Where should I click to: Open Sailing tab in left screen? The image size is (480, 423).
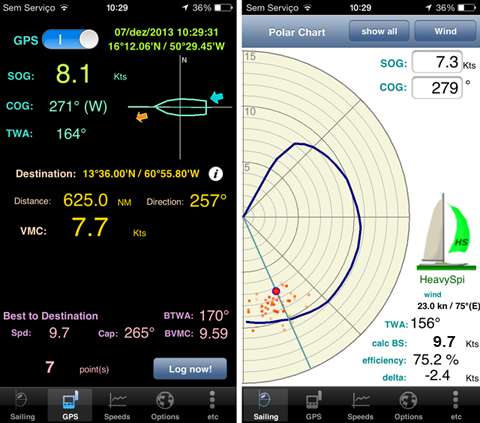tap(22, 405)
